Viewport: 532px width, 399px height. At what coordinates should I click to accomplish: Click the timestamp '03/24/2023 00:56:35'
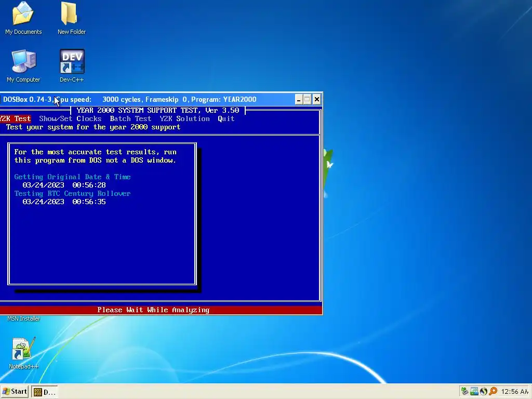pos(64,202)
